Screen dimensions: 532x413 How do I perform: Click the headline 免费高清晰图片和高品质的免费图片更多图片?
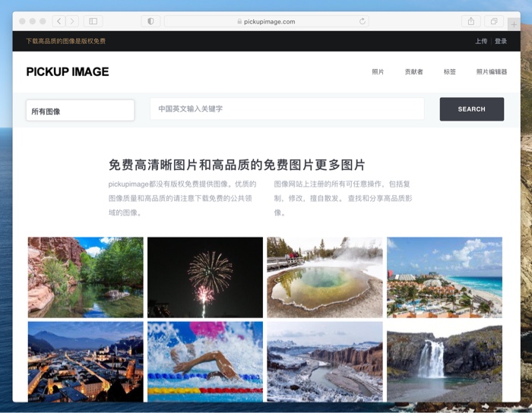tap(237, 165)
